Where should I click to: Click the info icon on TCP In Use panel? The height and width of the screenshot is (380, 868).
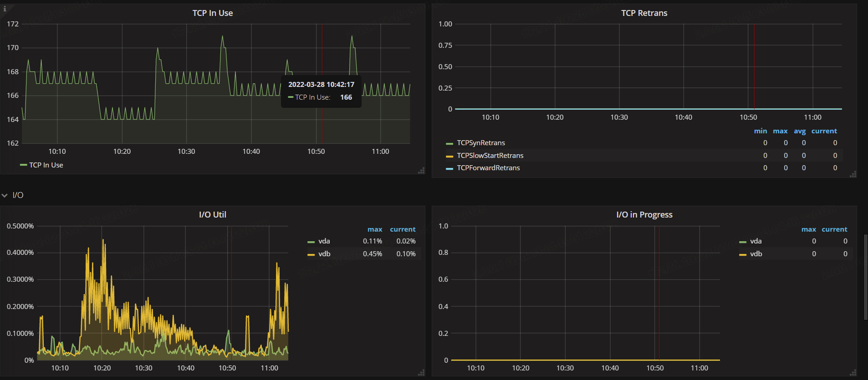point(5,9)
